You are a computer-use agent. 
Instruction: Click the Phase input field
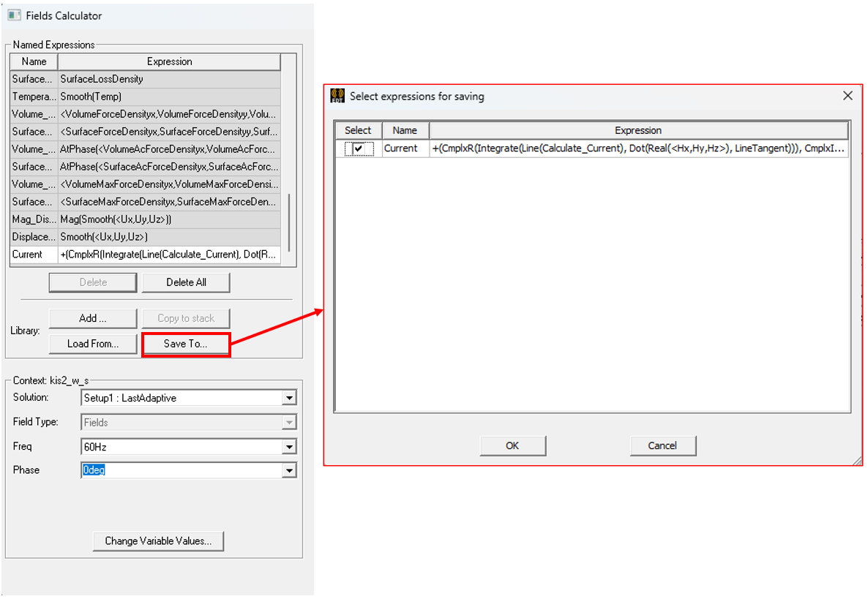tap(179, 470)
